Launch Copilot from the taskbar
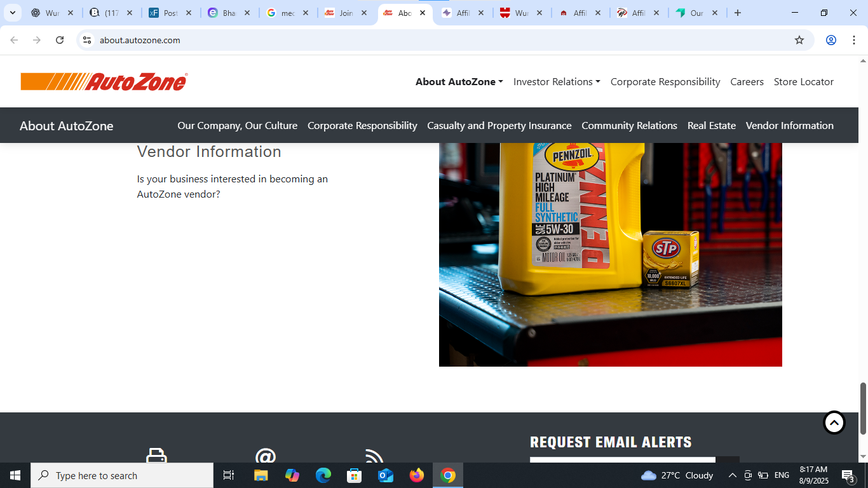 [x=292, y=475]
